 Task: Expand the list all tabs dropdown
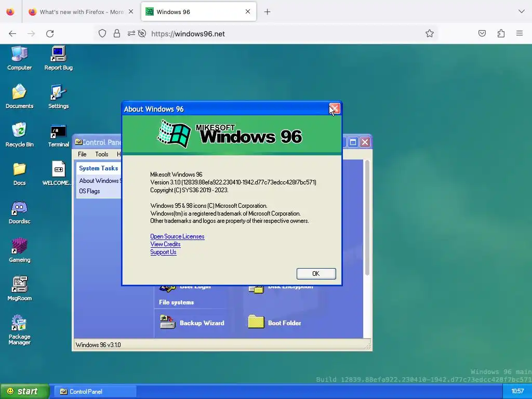coord(521,11)
